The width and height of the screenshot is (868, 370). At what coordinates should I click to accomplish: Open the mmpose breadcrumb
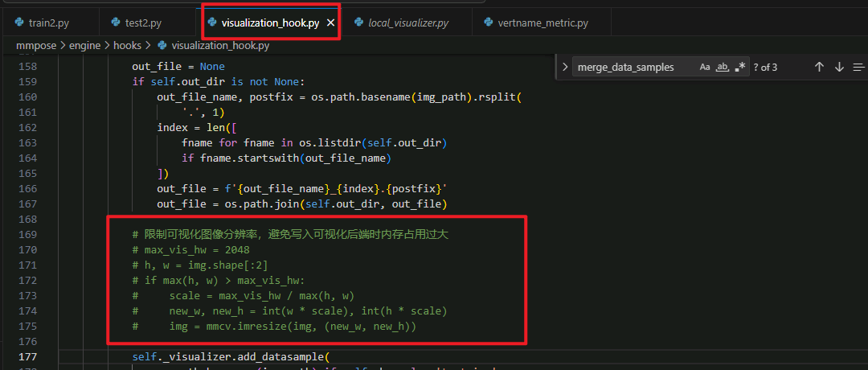(36, 46)
